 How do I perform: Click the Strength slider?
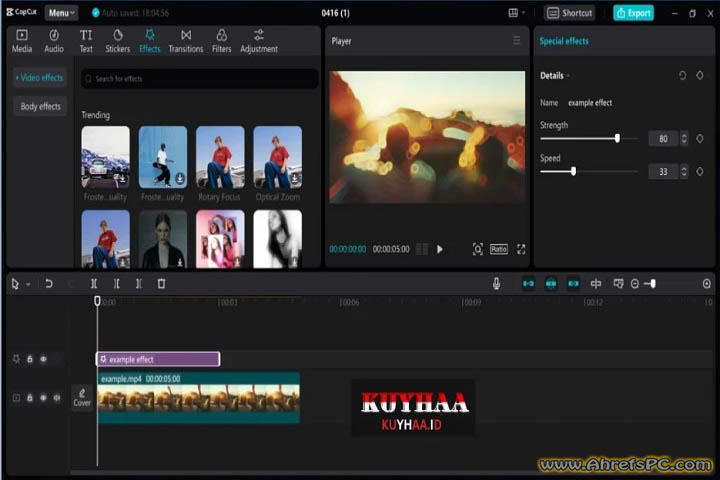click(590, 138)
